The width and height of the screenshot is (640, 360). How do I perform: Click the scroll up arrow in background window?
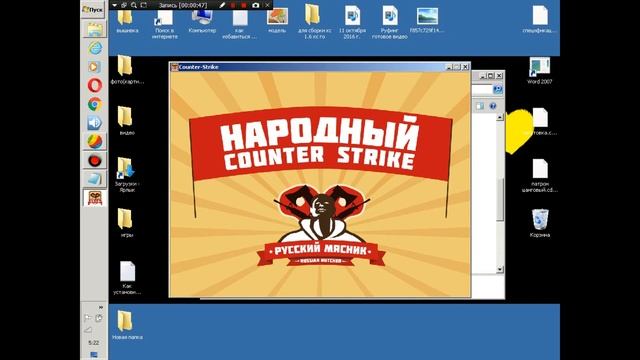[x=500, y=118]
